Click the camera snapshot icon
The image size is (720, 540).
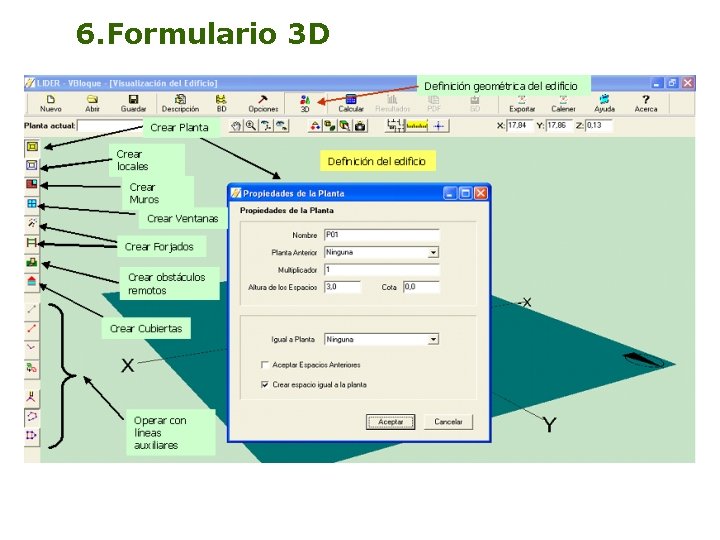click(360, 125)
